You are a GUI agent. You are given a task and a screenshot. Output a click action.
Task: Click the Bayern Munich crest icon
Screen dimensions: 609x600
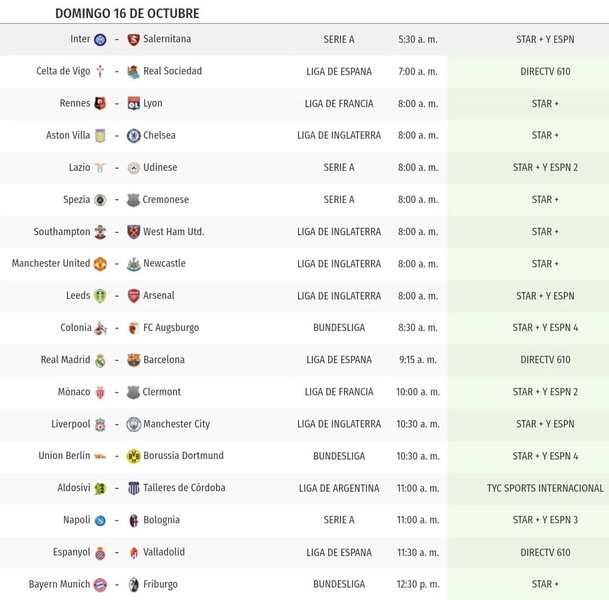[100, 585]
